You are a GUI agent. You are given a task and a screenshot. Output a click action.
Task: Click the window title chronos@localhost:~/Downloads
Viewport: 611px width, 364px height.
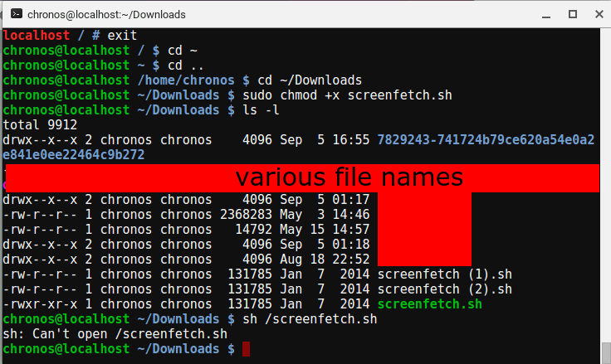coord(106,14)
